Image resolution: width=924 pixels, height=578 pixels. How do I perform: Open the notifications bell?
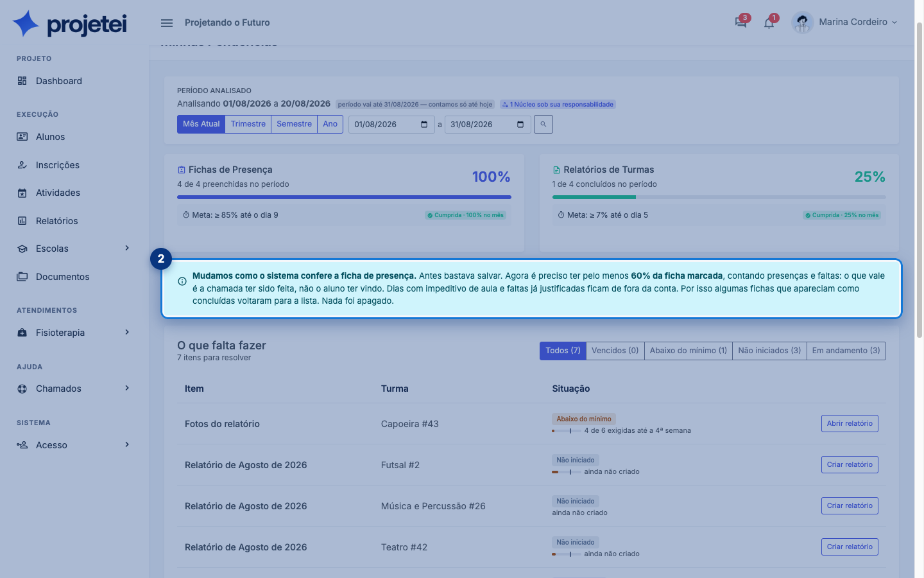pyautogui.click(x=769, y=23)
